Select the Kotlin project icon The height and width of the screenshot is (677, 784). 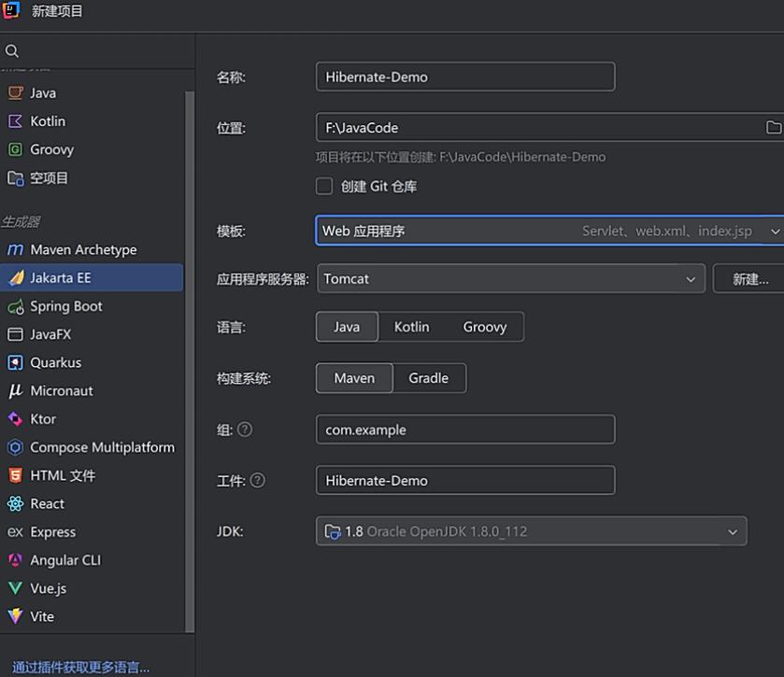16,121
